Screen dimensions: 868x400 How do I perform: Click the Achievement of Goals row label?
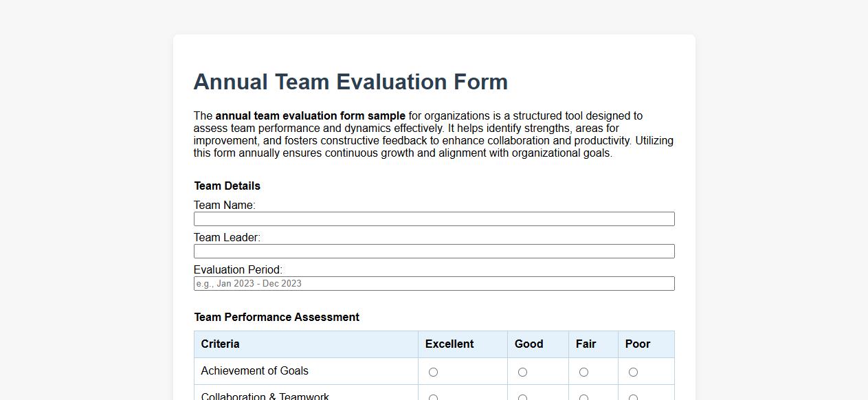(254, 370)
